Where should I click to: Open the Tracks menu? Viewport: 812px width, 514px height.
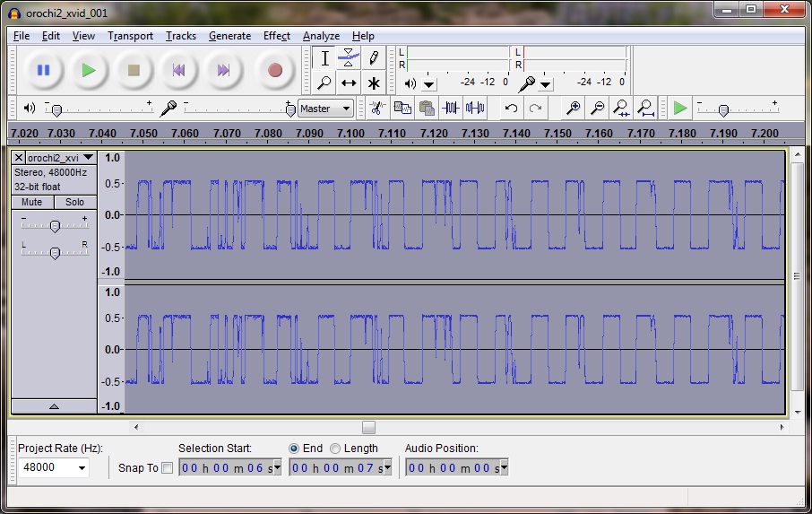coord(181,36)
